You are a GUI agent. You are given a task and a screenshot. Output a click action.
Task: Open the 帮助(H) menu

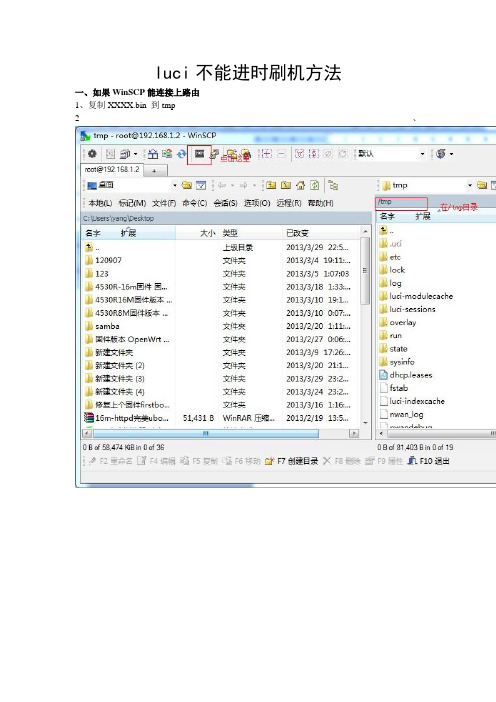point(321,203)
